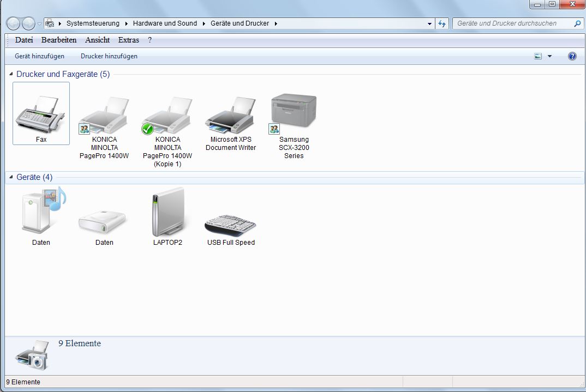Click 9 Elemente in status bar
The height and width of the screenshot is (392, 586).
click(x=23, y=382)
